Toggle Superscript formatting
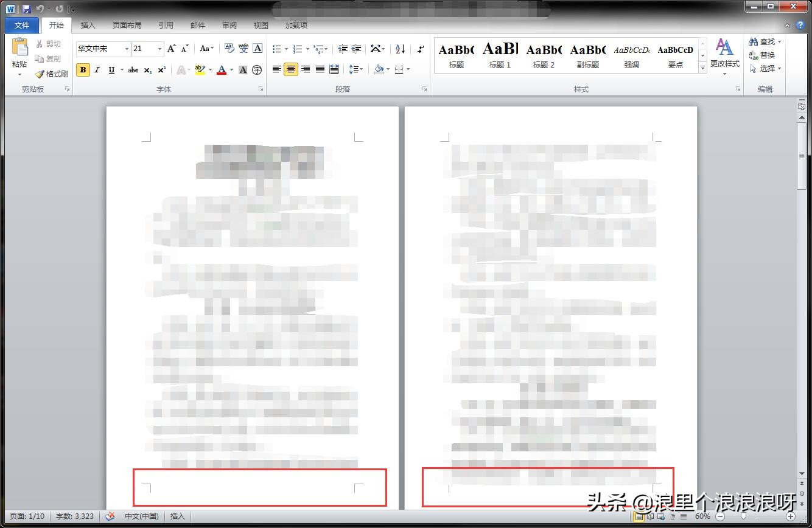 [161, 70]
